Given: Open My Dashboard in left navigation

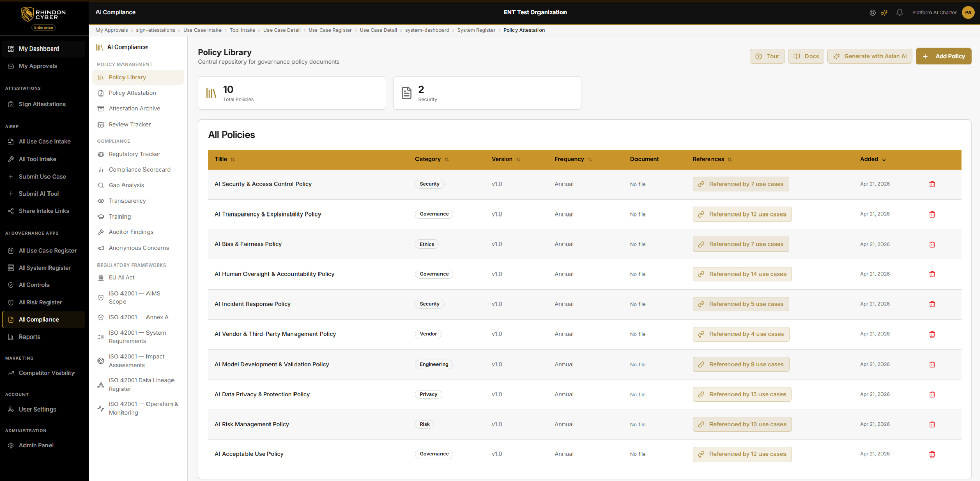Looking at the screenshot, I should [x=43, y=49].
